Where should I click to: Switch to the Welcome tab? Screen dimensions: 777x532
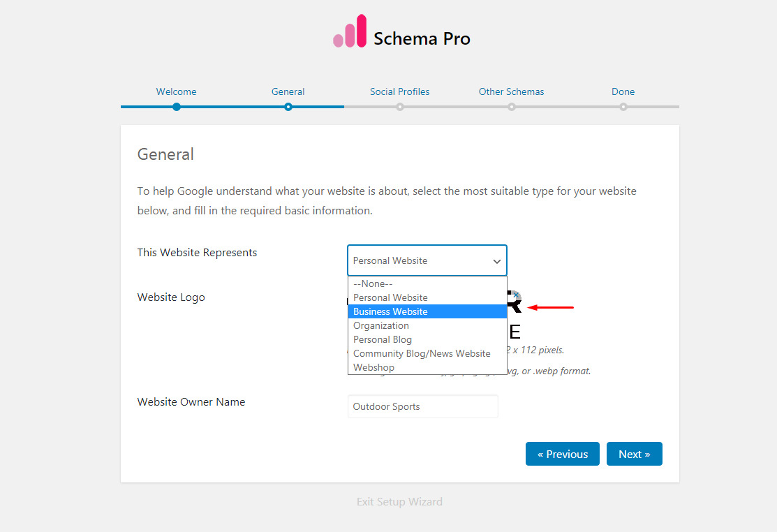(176, 91)
